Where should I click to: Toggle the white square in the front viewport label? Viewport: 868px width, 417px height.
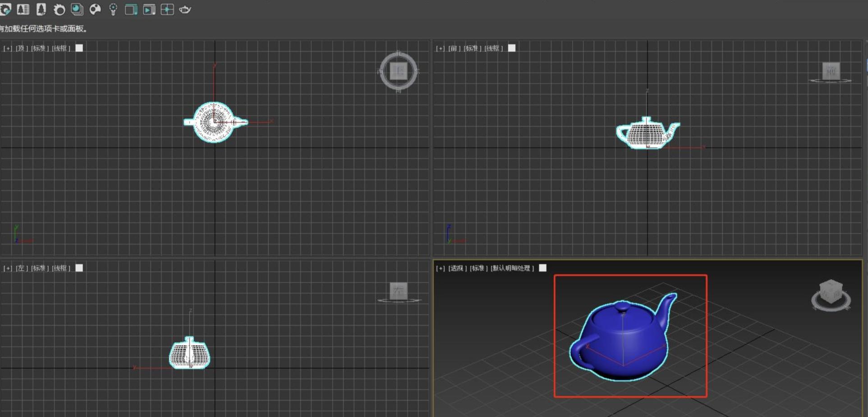(x=512, y=48)
